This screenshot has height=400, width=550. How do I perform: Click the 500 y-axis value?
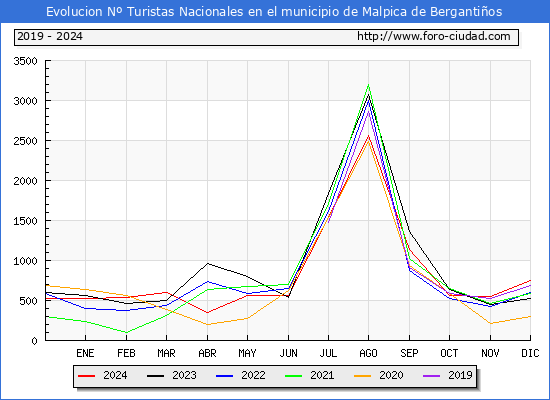[x=28, y=301]
